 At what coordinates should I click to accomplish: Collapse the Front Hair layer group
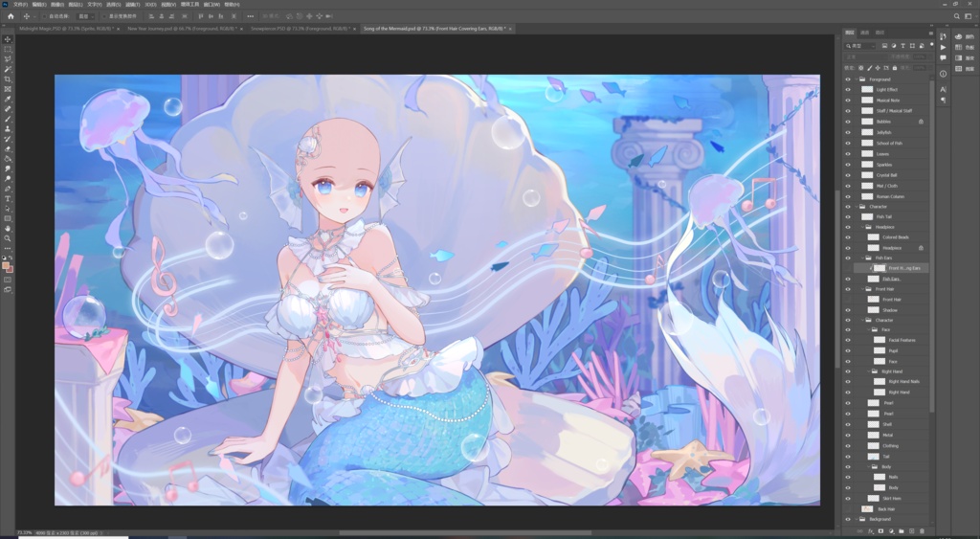tap(862, 289)
